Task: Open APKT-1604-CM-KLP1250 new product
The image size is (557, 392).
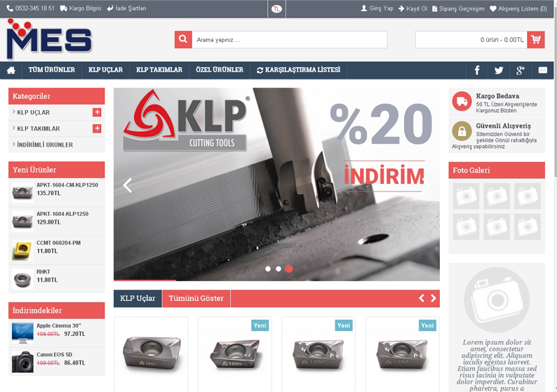Action: click(x=67, y=185)
